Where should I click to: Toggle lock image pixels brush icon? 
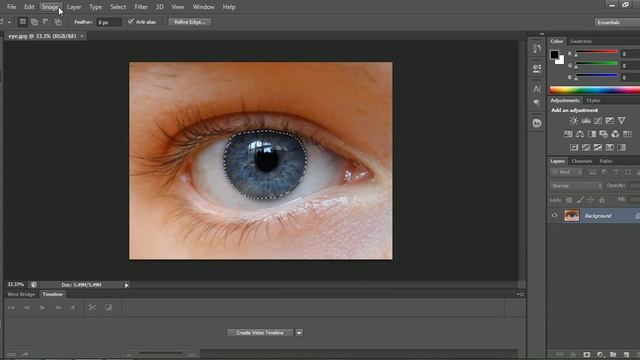point(580,200)
